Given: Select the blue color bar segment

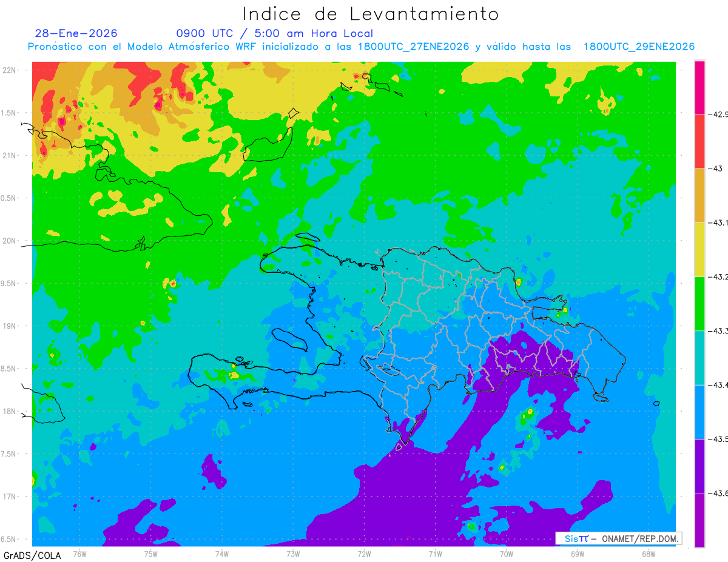Looking at the screenshot, I should coord(699,412).
